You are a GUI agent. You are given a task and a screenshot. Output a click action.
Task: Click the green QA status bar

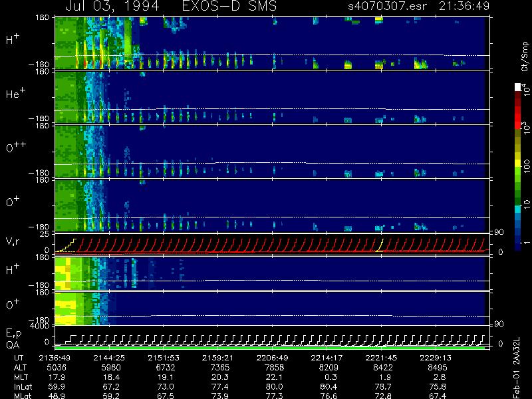click(270, 348)
